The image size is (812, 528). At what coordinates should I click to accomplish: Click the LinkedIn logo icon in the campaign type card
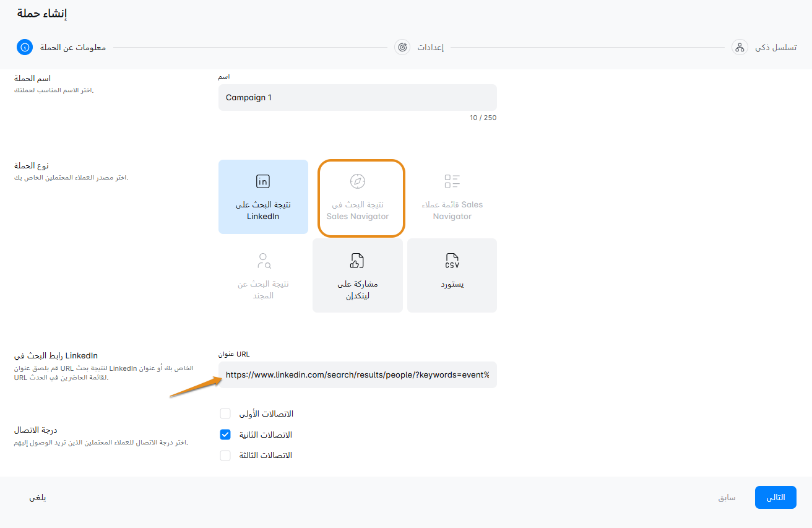pyautogui.click(x=263, y=181)
